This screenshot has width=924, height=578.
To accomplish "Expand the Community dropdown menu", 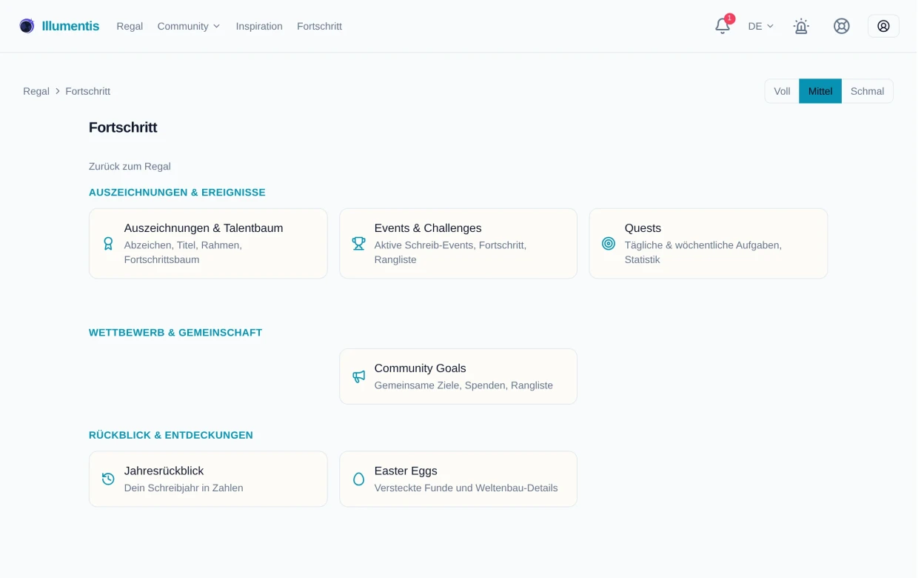I will (x=189, y=26).
